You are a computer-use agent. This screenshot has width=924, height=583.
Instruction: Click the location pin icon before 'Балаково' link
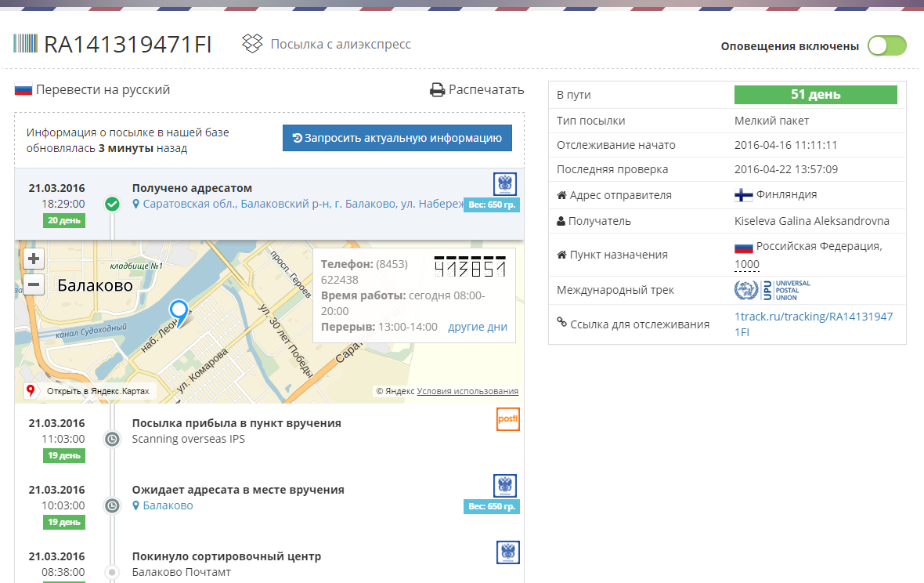[x=136, y=505]
